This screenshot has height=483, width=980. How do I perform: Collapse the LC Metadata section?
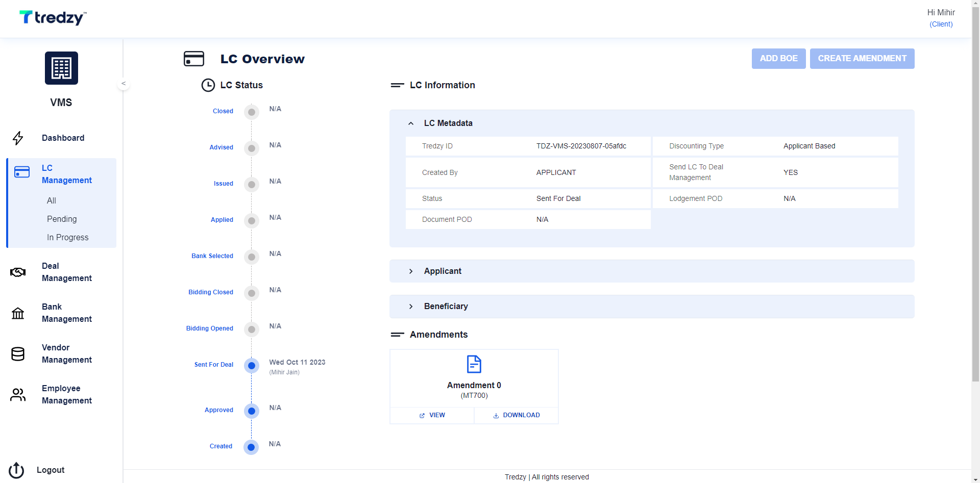[411, 123]
